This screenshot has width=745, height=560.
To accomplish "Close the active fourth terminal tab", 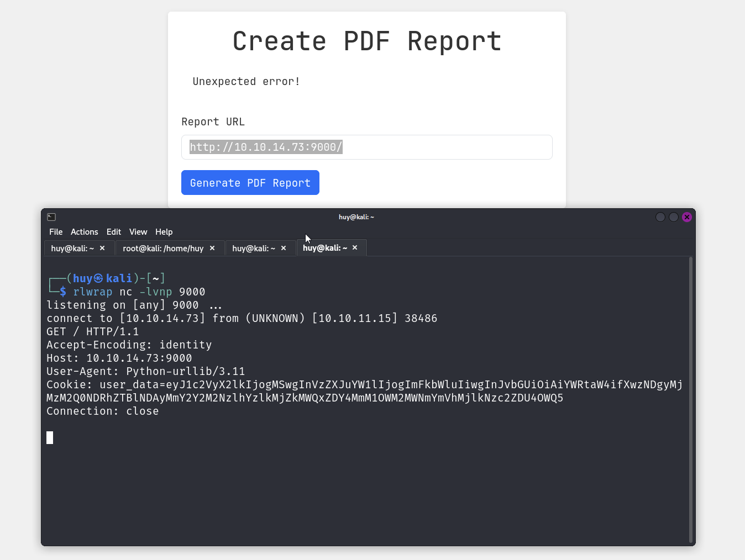I will tap(355, 248).
